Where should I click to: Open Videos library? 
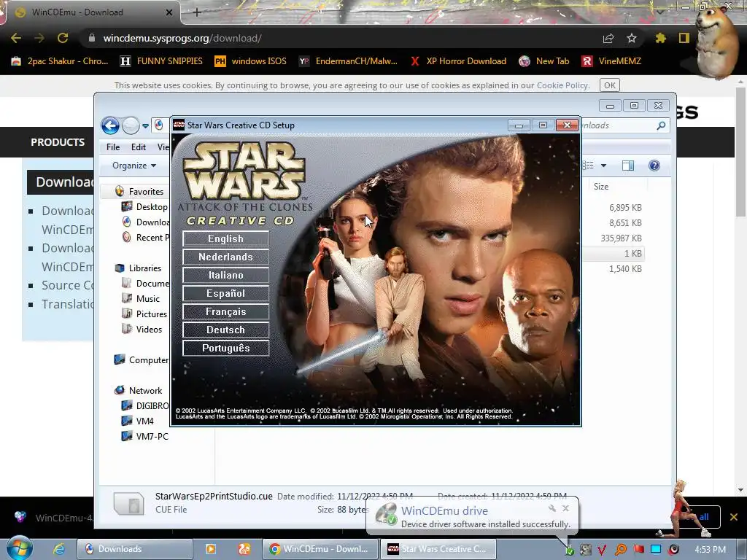click(142, 329)
